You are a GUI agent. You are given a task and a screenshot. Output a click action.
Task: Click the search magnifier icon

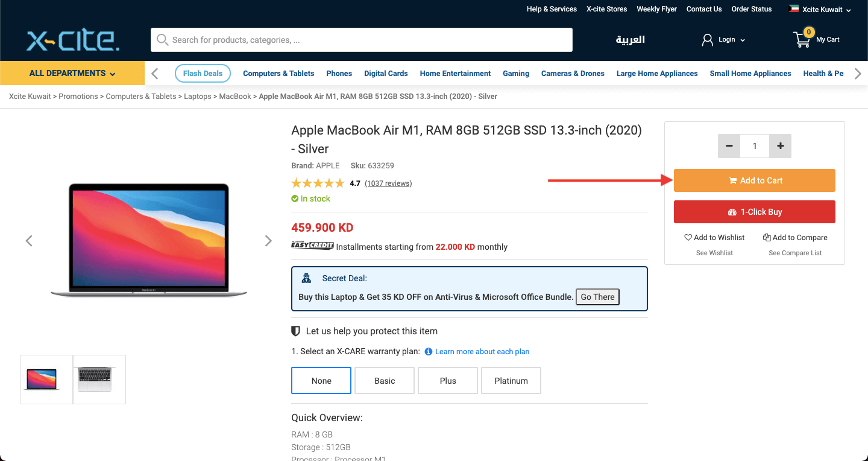pos(162,39)
